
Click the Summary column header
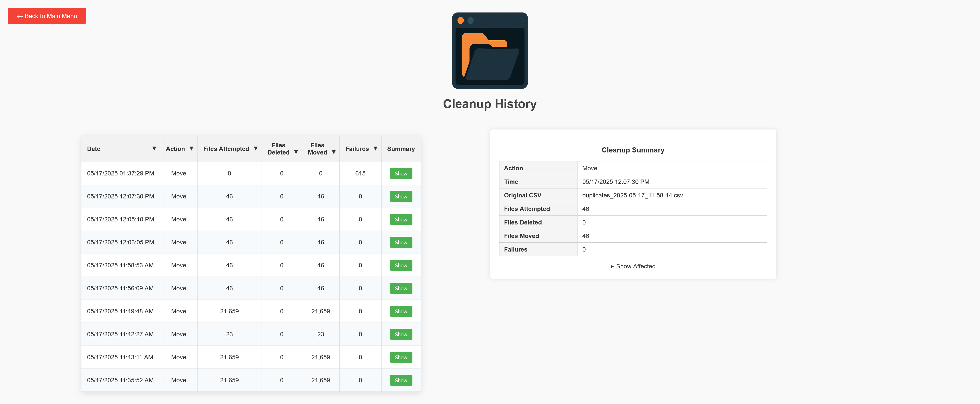click(x=401, y=149)
